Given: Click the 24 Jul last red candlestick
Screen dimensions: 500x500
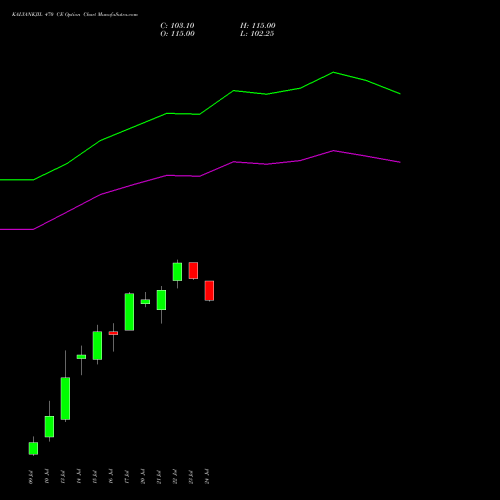Looking at the screenshot, I should [209, 291].
